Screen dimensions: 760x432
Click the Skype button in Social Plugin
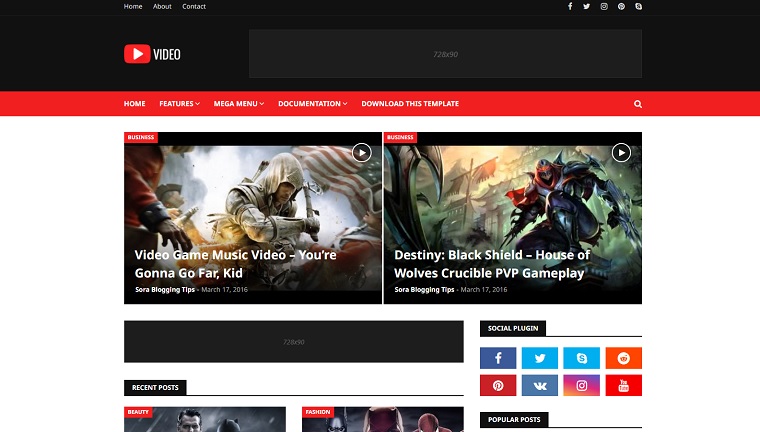click(581, 358)
